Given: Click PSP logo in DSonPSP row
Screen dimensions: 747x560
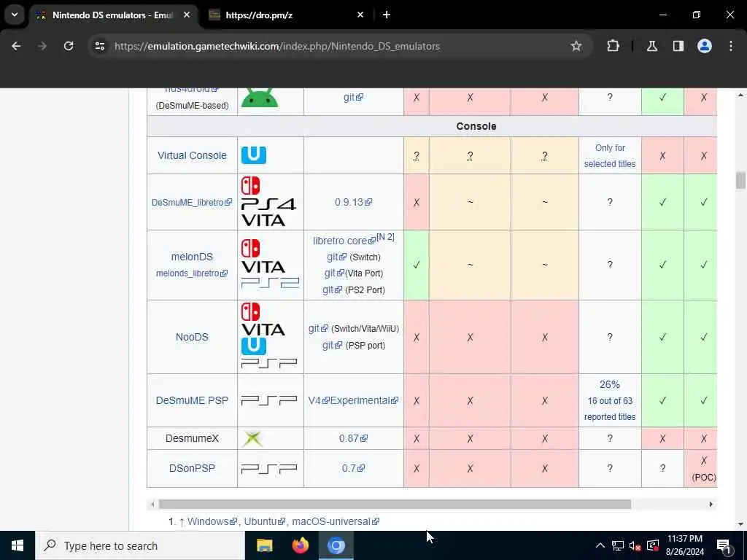Looking at the screenshot, I should [x=269, y=469].
